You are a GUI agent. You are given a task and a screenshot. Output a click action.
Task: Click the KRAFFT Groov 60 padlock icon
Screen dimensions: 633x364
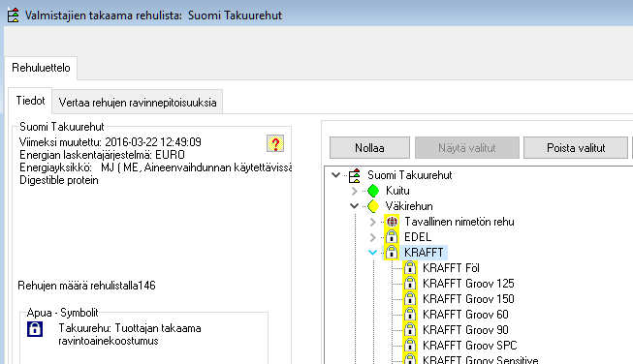tap(410, 314)
